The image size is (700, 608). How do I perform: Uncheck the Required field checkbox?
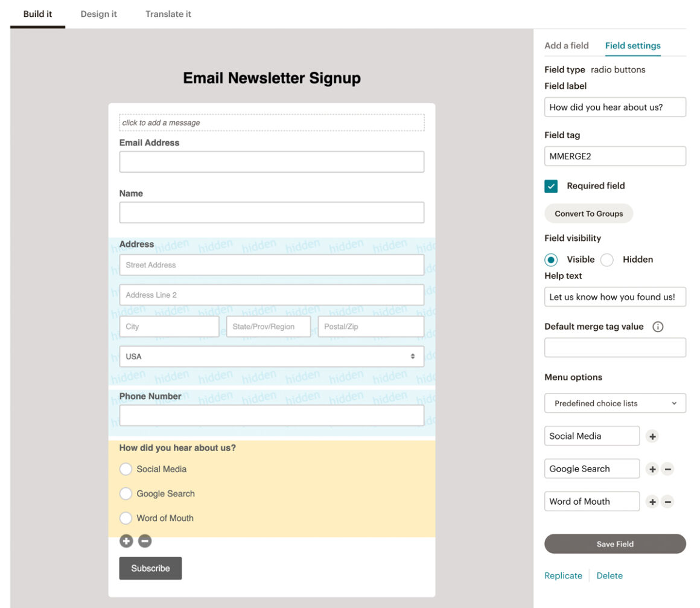tap(550, 186)
